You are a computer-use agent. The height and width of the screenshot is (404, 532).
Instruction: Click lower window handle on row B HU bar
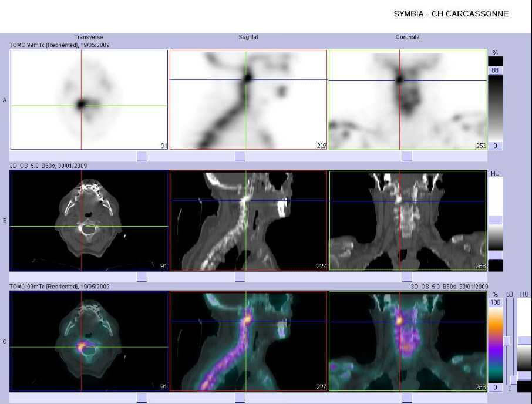[495, 255]
